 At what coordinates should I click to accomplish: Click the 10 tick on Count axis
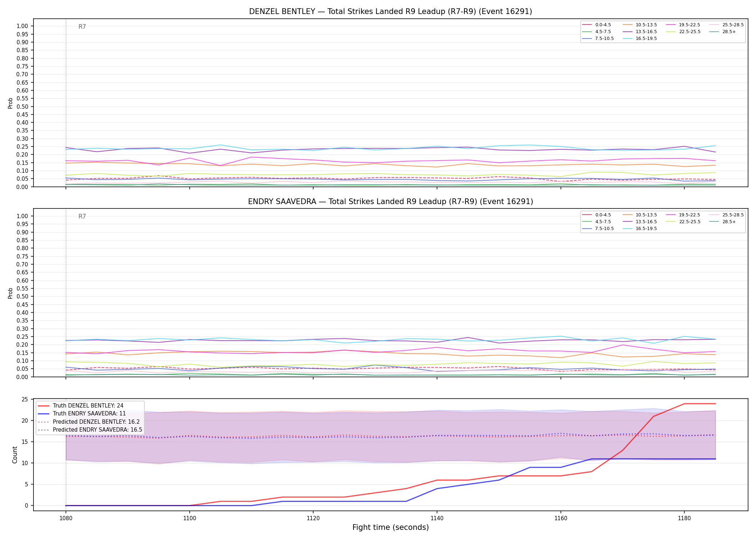click(25, 463)
